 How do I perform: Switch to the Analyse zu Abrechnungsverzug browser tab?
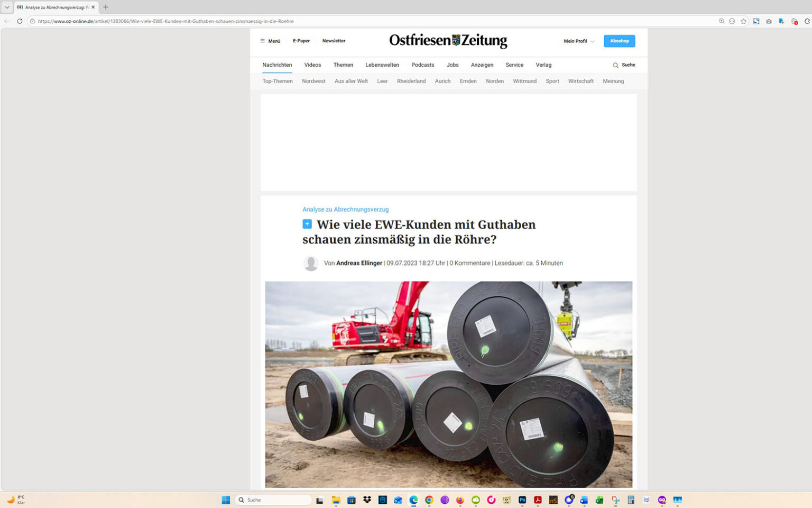coord(53,7)
